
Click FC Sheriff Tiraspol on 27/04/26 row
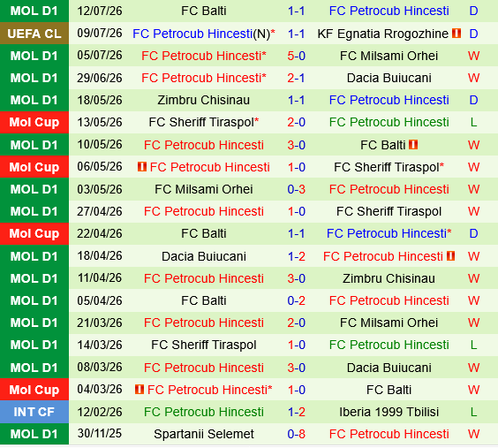click(389, 211)
